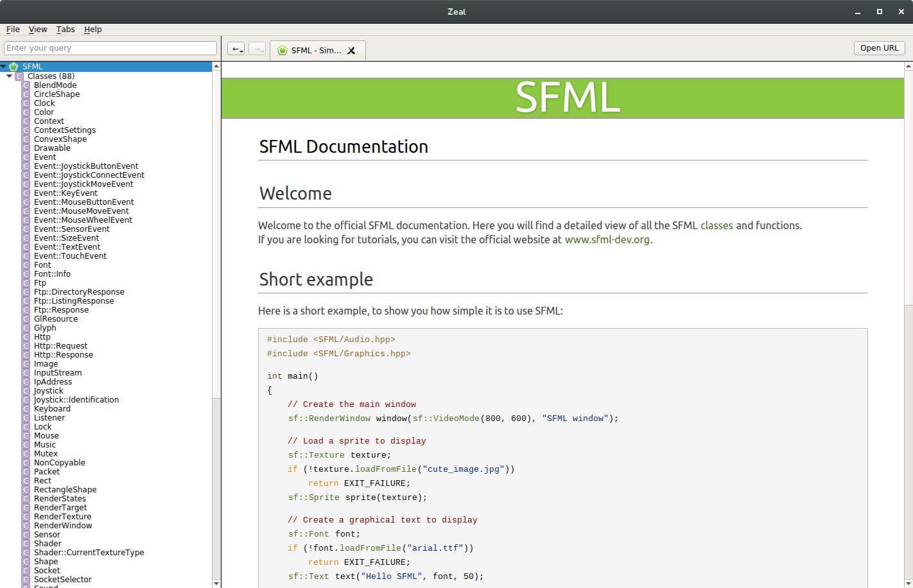
Task: Close the SFML tab with X icon
Action: tap(351, 51)
